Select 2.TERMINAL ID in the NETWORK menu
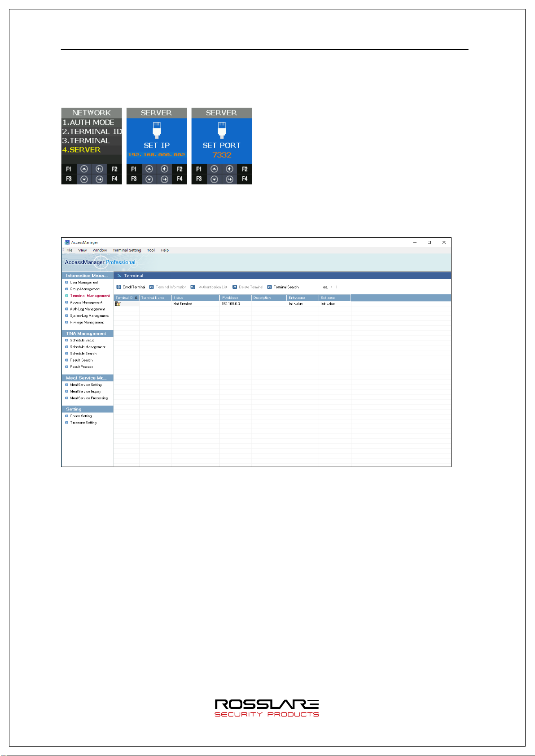The height and width of the screenshot is (756, 535). [92, 131]
